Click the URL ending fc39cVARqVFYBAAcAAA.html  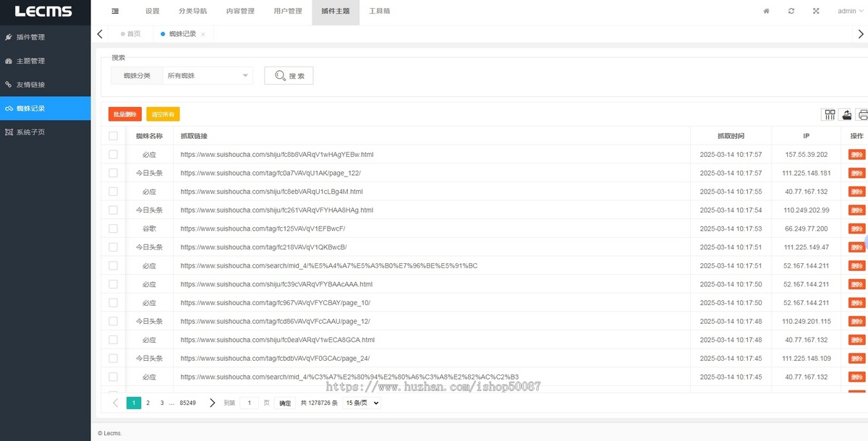276,284
